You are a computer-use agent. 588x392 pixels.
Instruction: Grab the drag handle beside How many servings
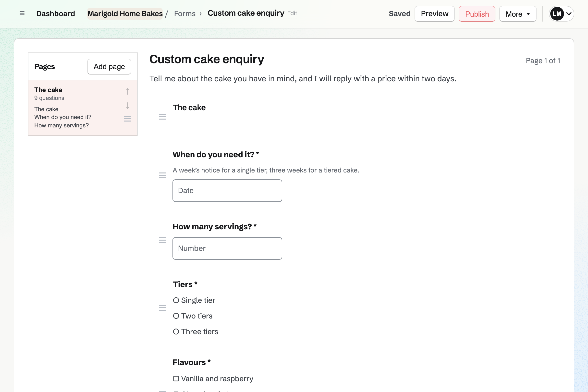162,240
